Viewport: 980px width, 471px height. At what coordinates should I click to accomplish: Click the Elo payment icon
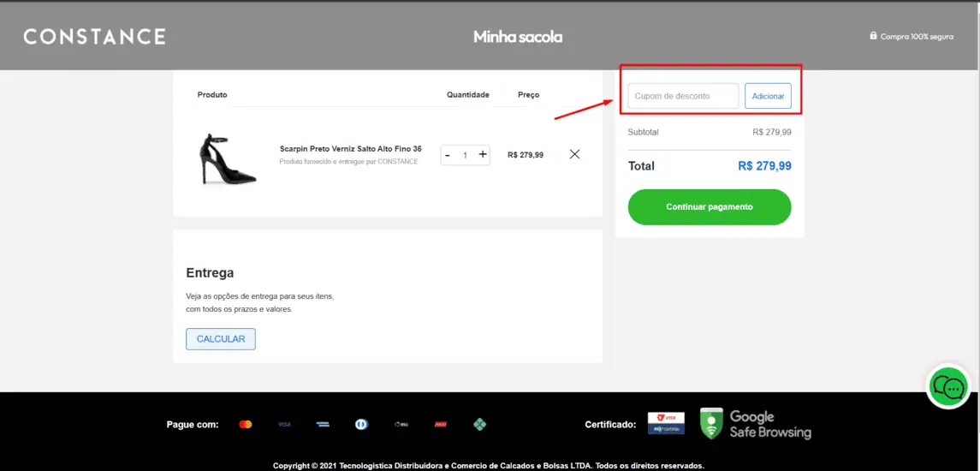pos(401,424)
